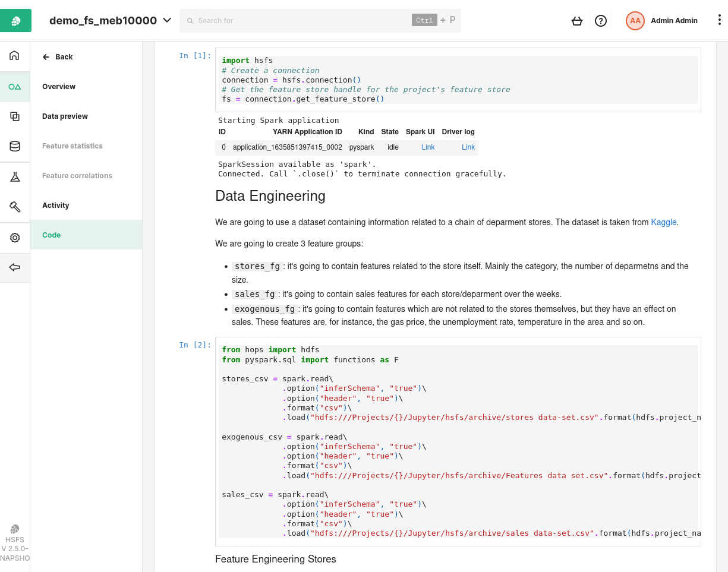Select the Activity menu item
Image resolution: width=728 pixels, height=572 pixels.
(x=55, y=205)
